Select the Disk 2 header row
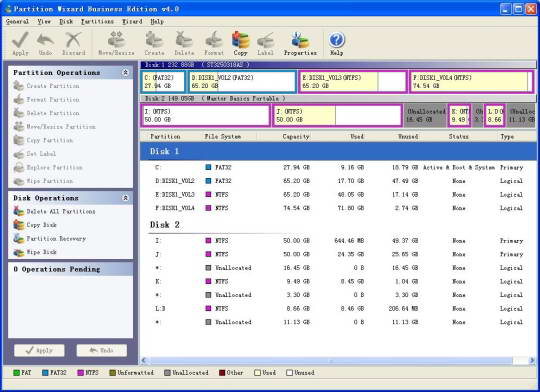Viewport: 540px width, 392px height. 338,225
